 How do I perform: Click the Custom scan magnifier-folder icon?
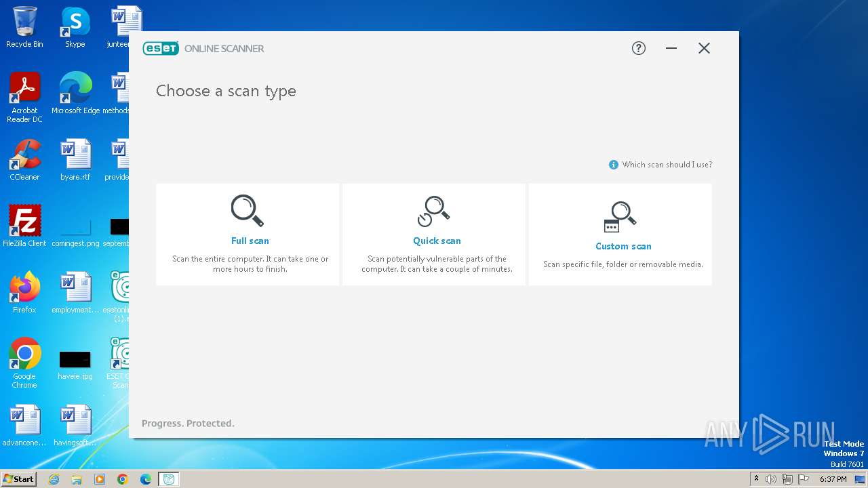point(620,217)
